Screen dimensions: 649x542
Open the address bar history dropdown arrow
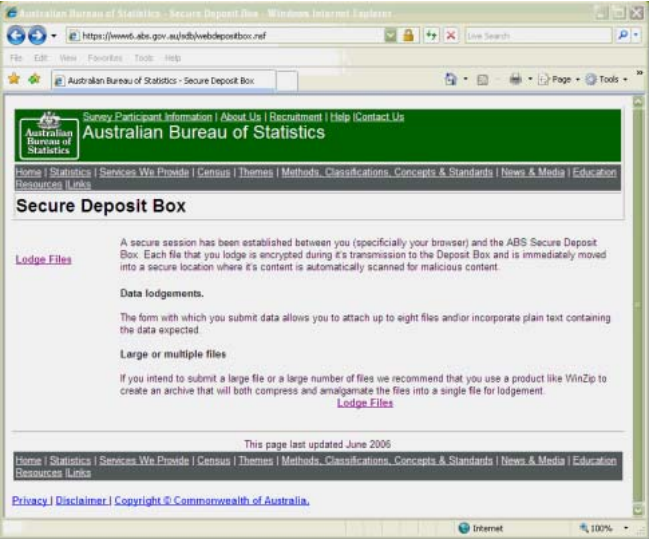tap(390, 36)
